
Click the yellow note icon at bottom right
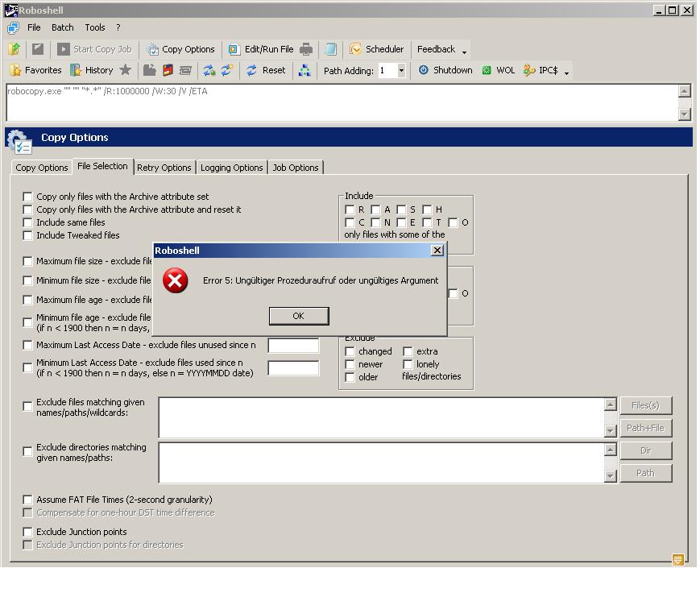[677, 559]
